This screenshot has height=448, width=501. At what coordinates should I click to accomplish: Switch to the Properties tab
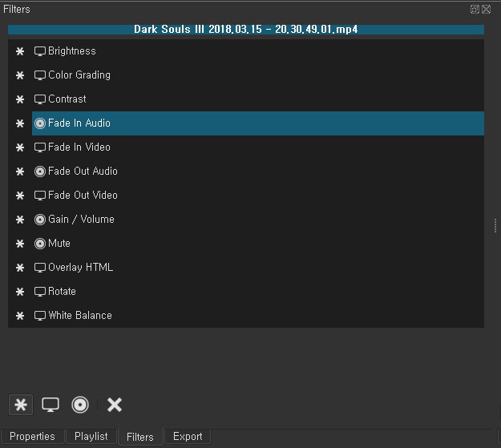tap(32, 437)
